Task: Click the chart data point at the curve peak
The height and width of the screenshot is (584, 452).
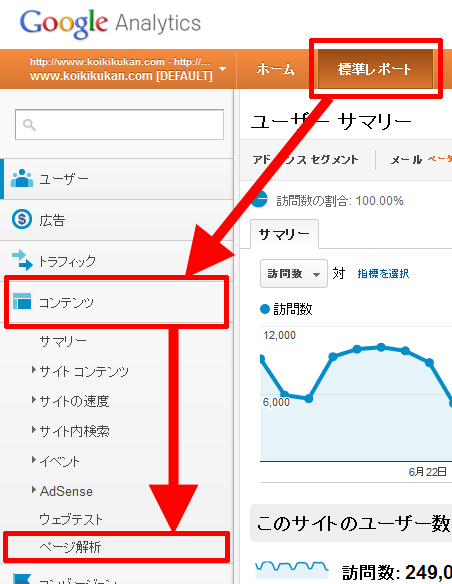Action: point(381,347)
